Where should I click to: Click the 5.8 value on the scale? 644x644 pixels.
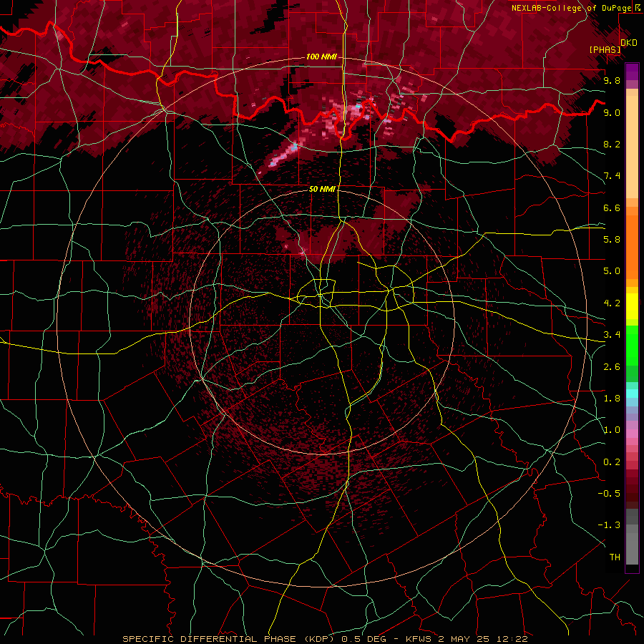point(612,239)
